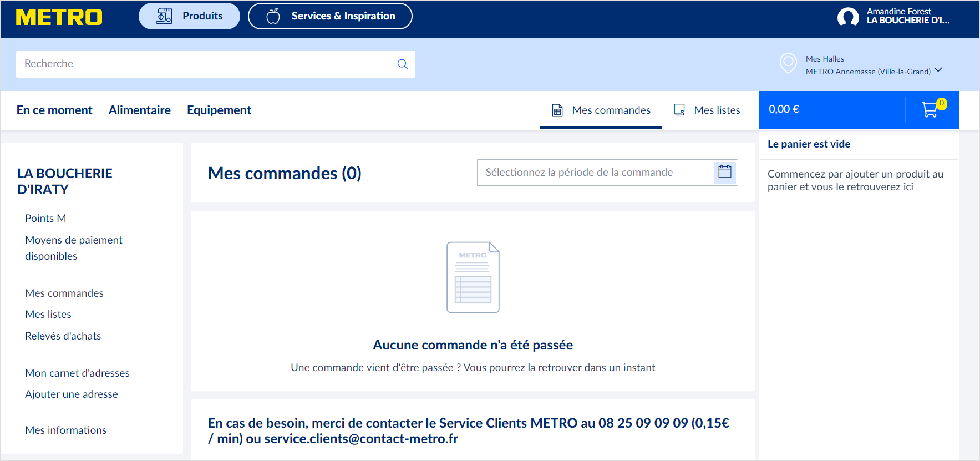The height and width of the screenshot is (461, 980).
Task: Open the calendar date picker icon
Action: pos(725,172)
